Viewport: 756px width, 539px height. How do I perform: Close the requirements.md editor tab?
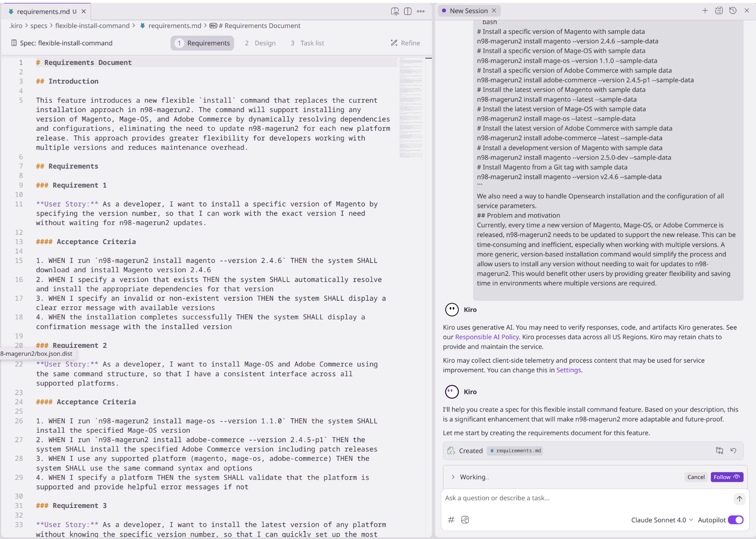(84, 12)
